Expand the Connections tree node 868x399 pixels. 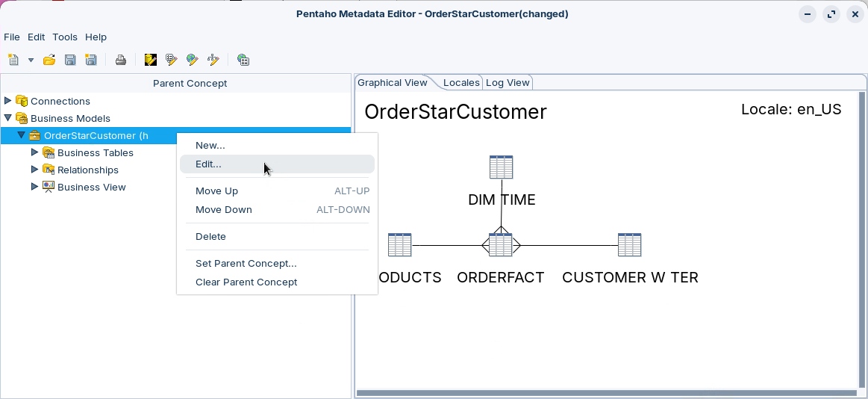click(x=8, y=101)
